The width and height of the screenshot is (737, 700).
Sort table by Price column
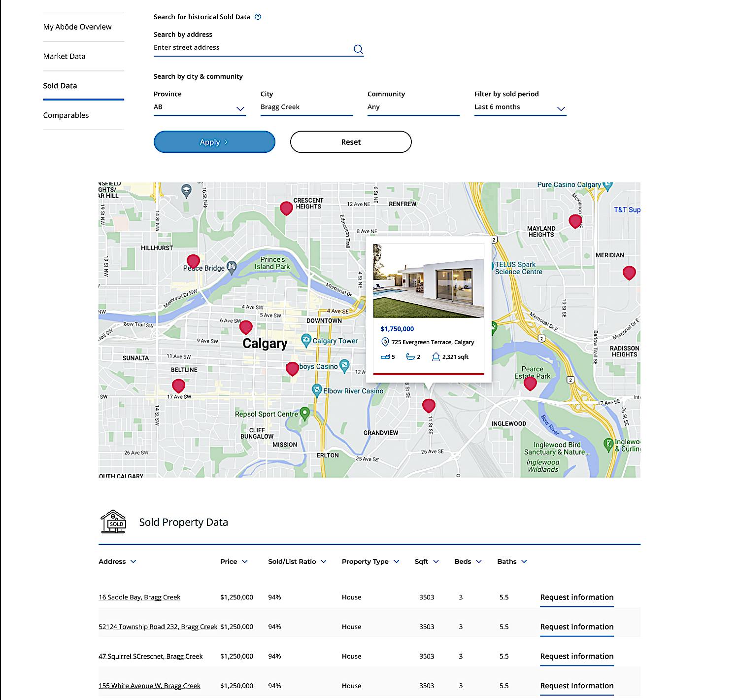[x=234, y=561]
